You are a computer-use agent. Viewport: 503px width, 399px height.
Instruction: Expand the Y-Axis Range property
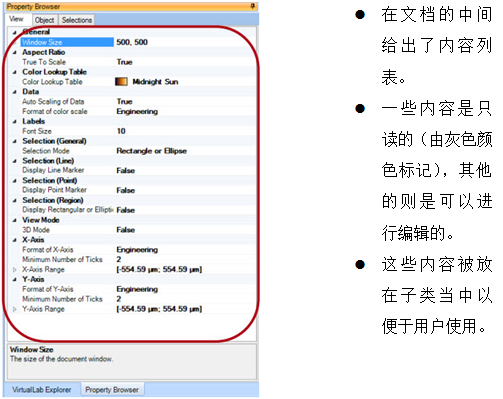(x=15, y=309)
